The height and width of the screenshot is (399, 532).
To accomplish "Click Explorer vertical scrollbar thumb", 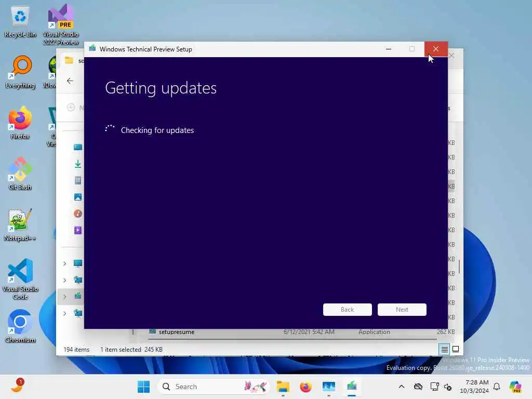I will [459, 267].
